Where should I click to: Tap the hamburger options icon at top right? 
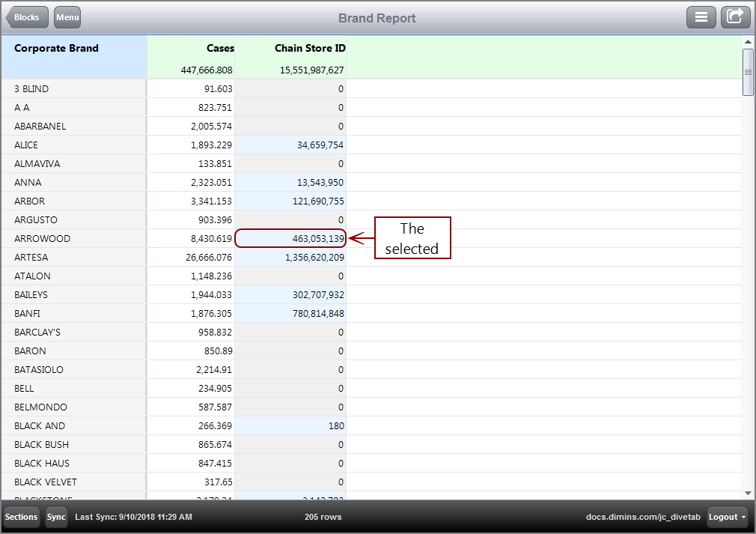tap(701, 16)
